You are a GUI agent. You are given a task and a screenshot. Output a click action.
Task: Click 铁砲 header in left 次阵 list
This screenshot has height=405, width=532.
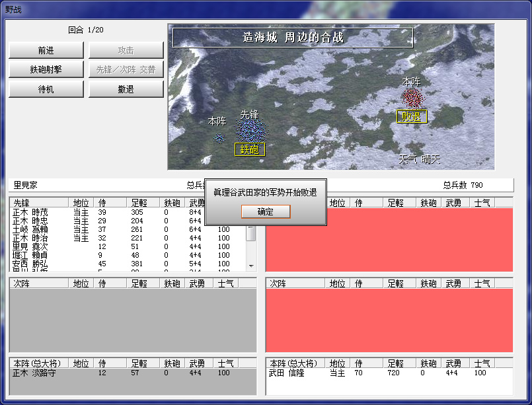172,283
